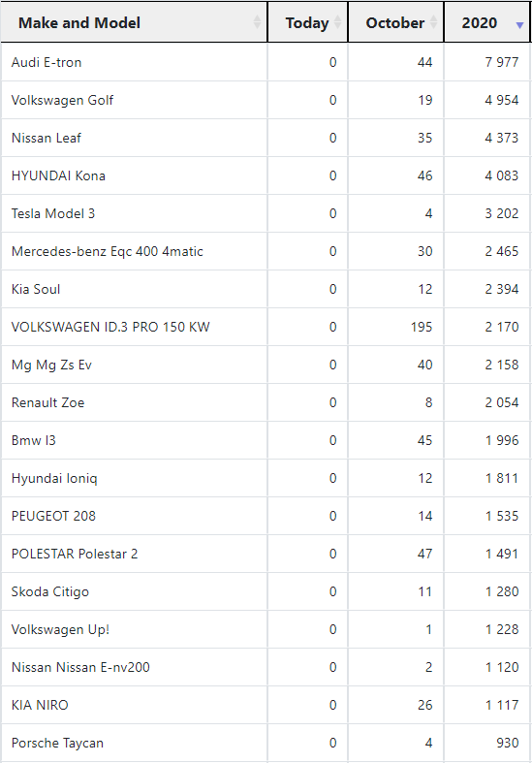Click sort arrows in Make and Model header
This screenshot has height=763, width=532.
coord(257,22)
